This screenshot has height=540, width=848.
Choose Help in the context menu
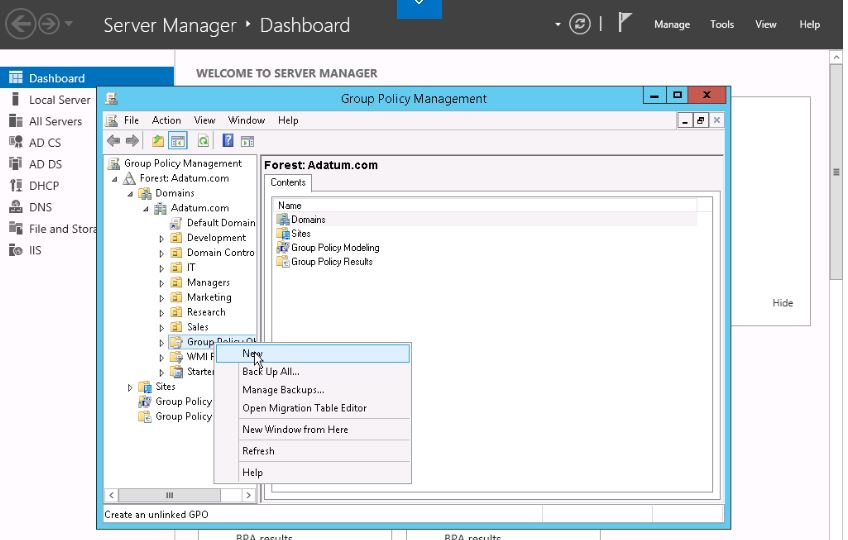[x=313, y=472]
